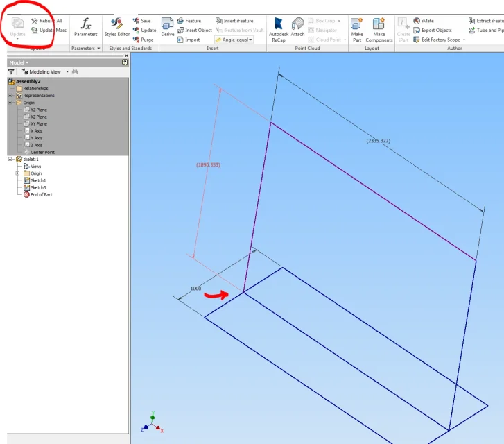Click the browser filter funnel icon
504x444 pixels.
pos(11,71)
